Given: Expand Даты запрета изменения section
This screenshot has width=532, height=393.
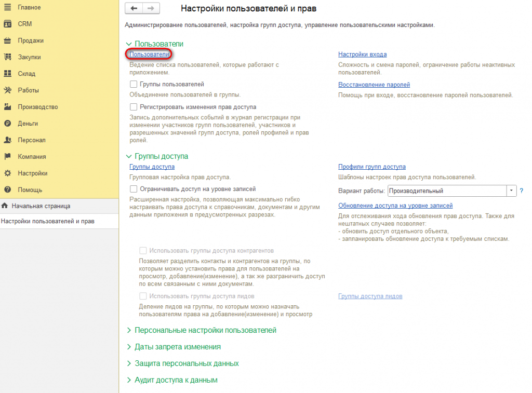Looking at the screenshot, I should pyautogui.click(x=129, y=347).
